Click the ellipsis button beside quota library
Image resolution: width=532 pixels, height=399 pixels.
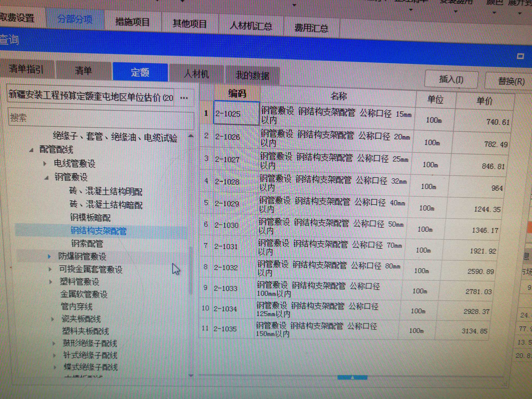[x=184, y=98]
